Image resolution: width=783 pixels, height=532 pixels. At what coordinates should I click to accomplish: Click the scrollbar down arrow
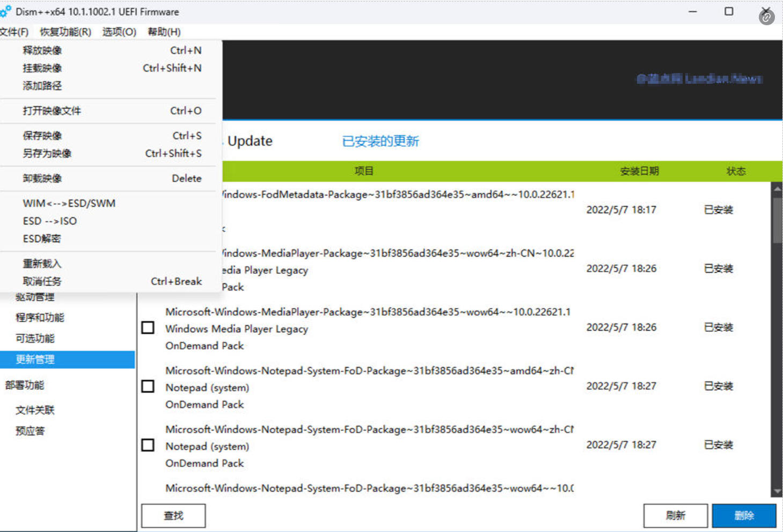pyautogui.click(x=777, y=491)
